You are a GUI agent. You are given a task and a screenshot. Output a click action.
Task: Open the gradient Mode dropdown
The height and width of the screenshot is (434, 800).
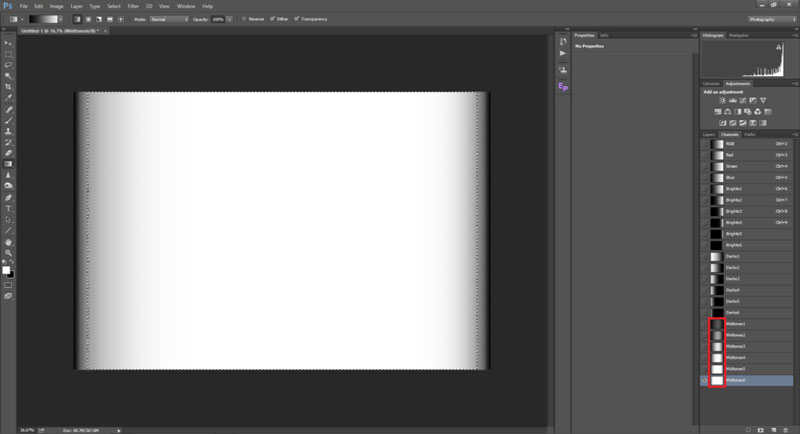tap(166, 19)
